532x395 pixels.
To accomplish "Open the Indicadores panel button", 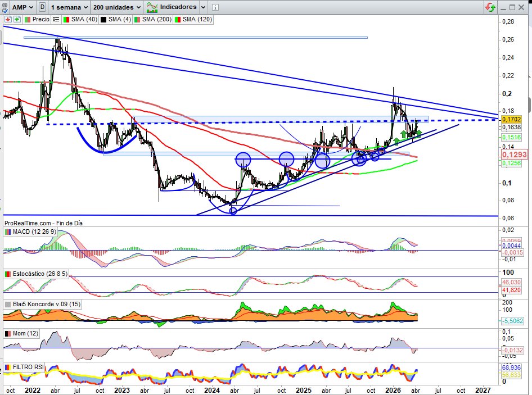I will (x=172, y=7).
